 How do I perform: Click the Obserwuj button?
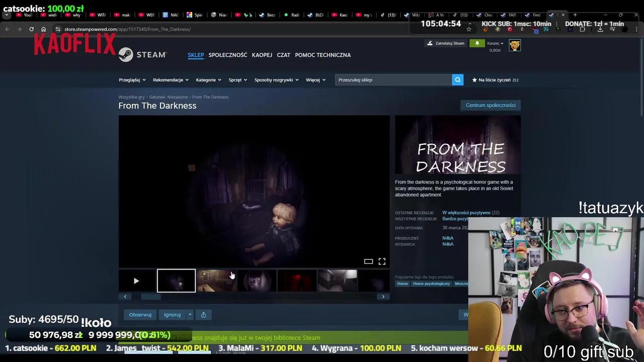coord(140,315)
